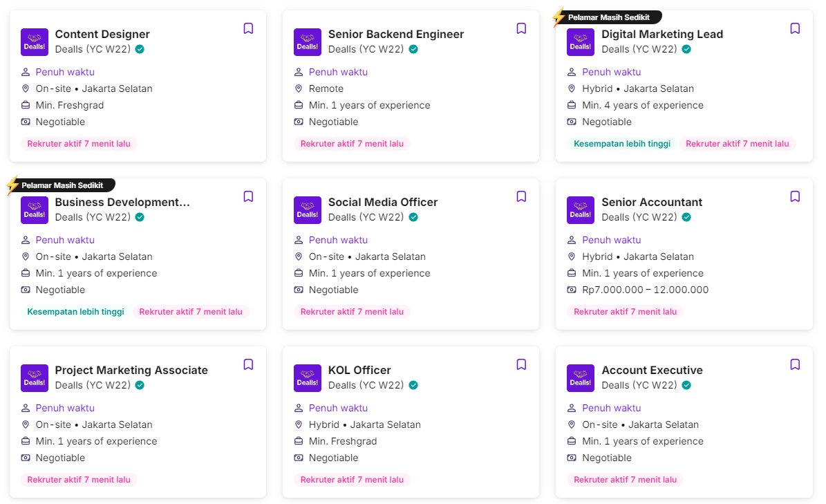Open the Senior Backend Engineer job title

396,35
